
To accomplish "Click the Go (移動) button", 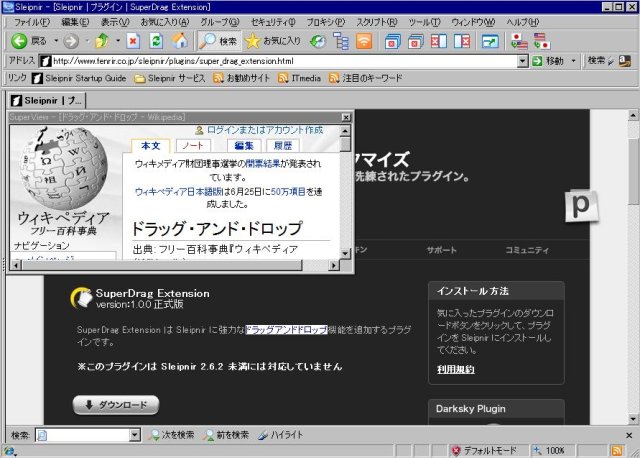I will 548,61.
